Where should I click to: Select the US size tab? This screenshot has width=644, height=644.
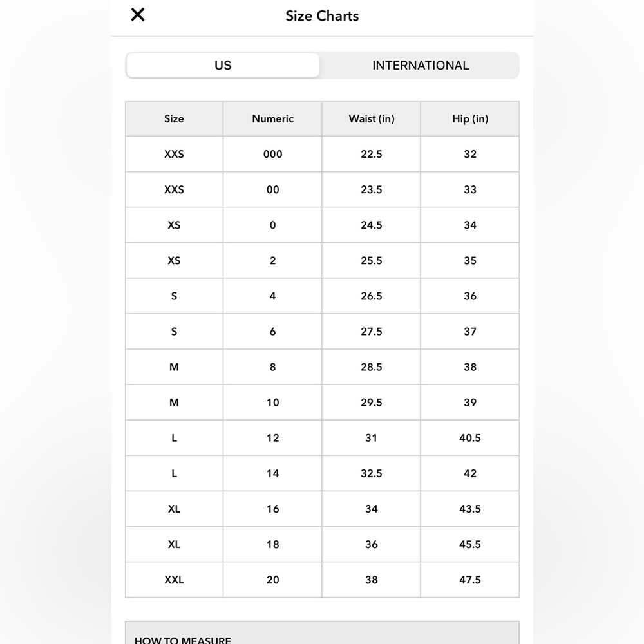click(223, 65)
